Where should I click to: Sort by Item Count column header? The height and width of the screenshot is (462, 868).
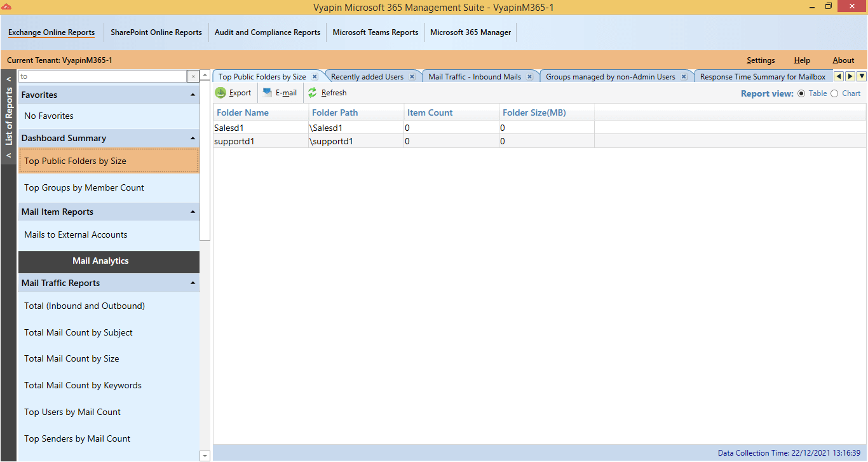click(x=452, y=112)
